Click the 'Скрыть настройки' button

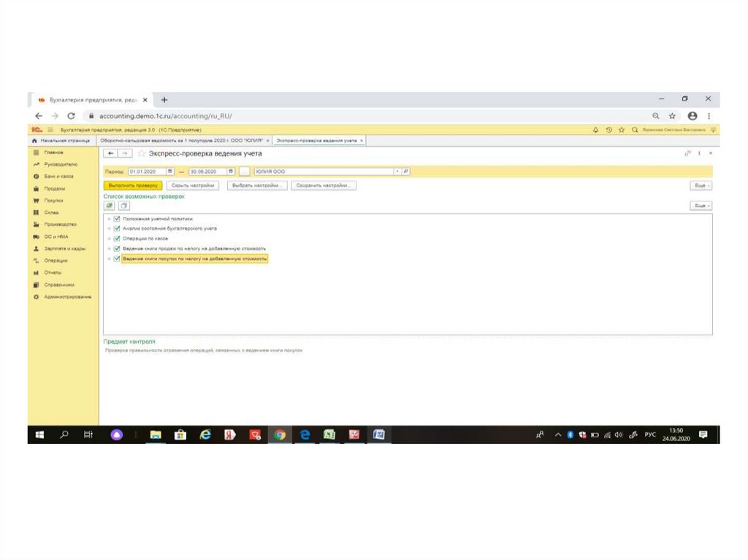[x=193, y=185]
